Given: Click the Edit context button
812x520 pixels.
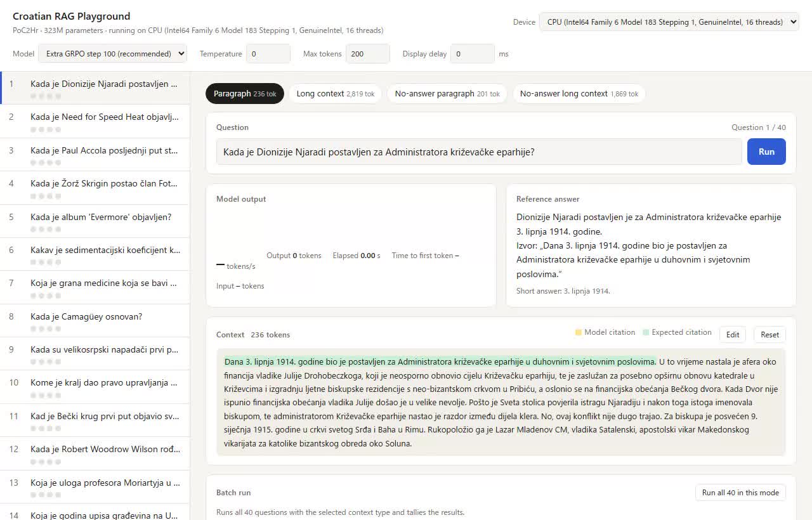Looking at the screenshot, I should coord(733,335).
